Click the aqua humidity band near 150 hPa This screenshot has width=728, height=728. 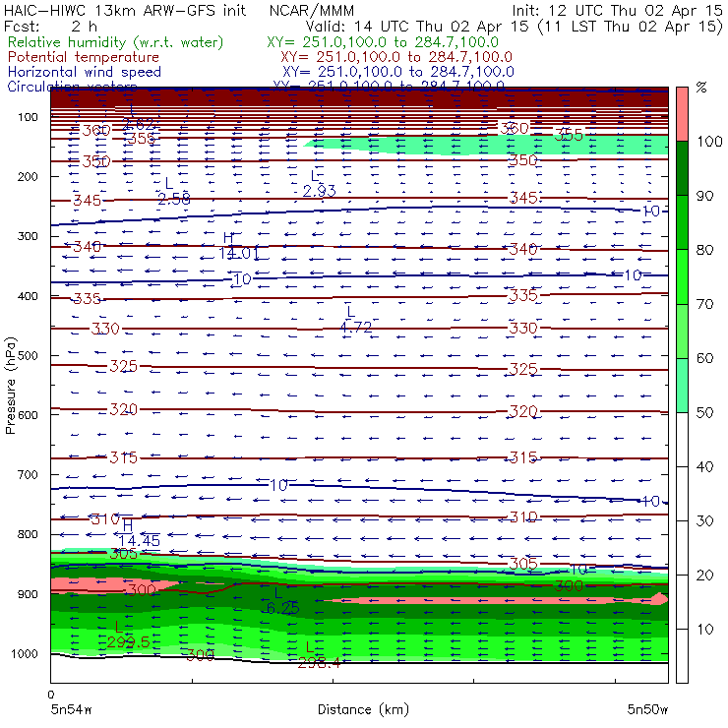pos(488,146)
